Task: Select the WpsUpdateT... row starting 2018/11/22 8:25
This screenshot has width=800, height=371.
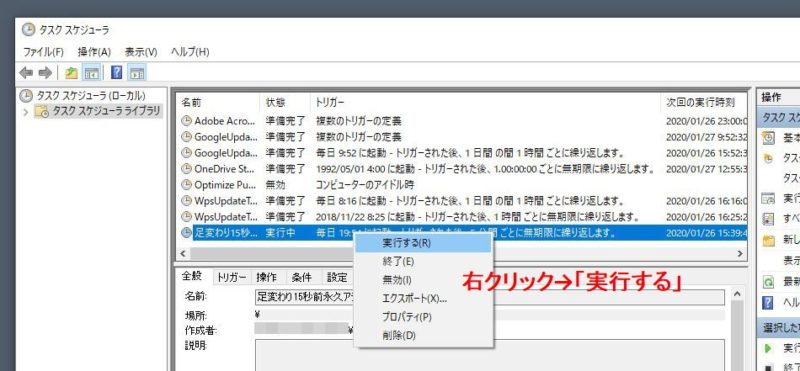Action: click(462, 216)
